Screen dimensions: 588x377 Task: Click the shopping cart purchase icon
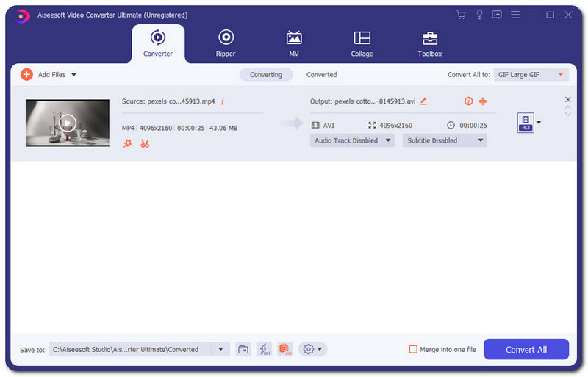pyautogui.click(x=461, y=15)
